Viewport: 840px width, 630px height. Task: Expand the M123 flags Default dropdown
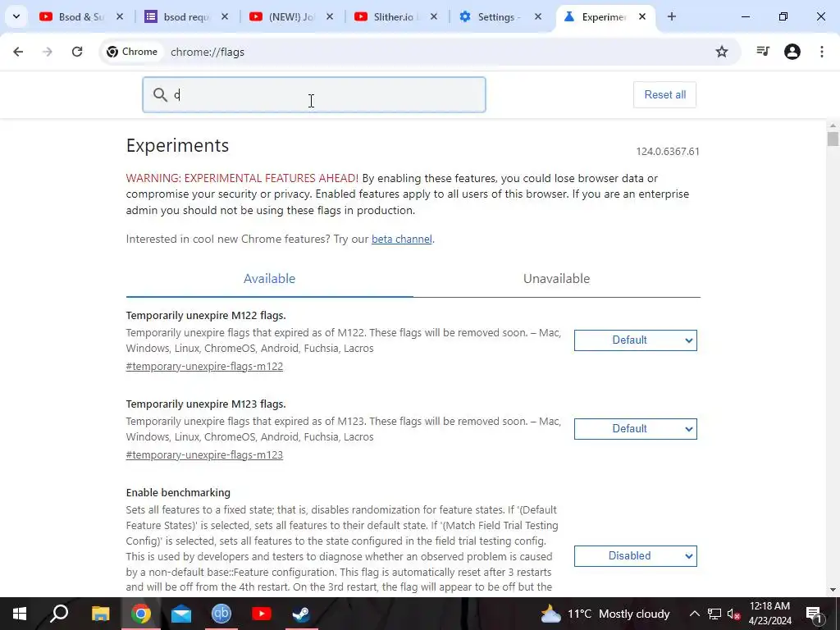(636, 428)
